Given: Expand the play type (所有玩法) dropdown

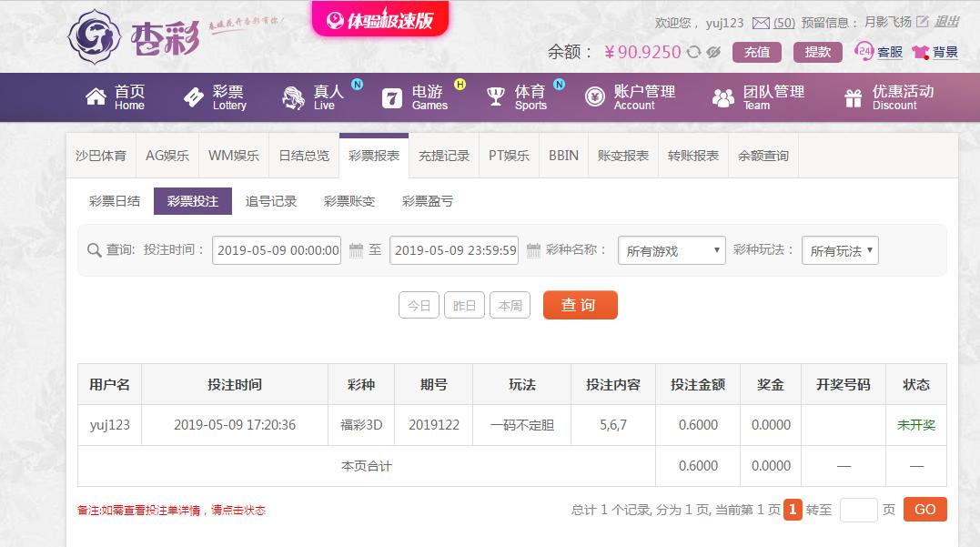Looking at the screenshot, I should pos(840,250).
